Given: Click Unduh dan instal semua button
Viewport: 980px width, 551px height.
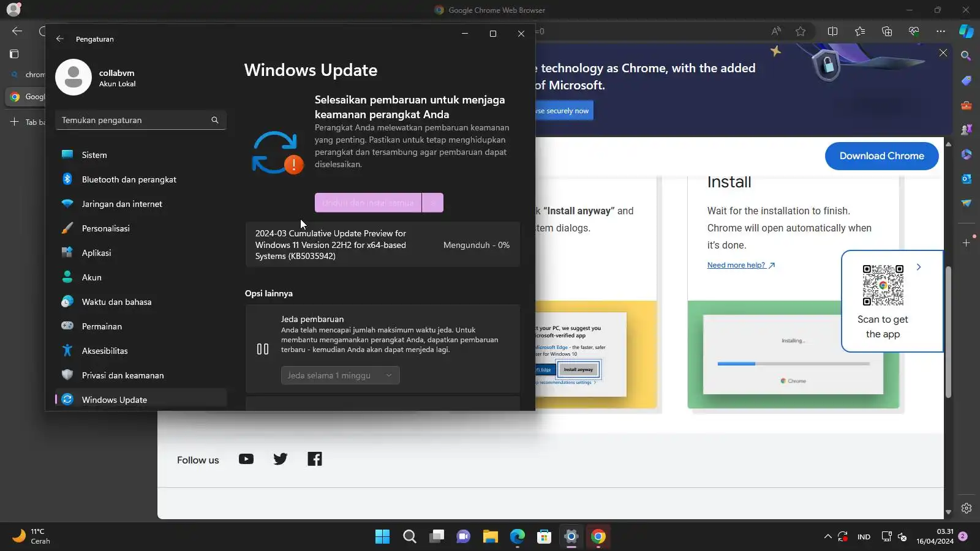Looking at the screenshot, I should [x=368, y=203].
